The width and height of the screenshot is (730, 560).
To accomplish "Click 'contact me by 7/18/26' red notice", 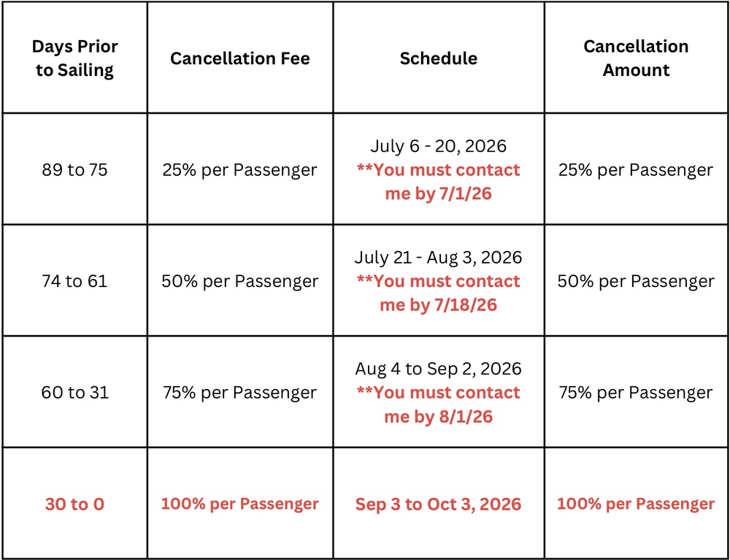I will (438, 294).
